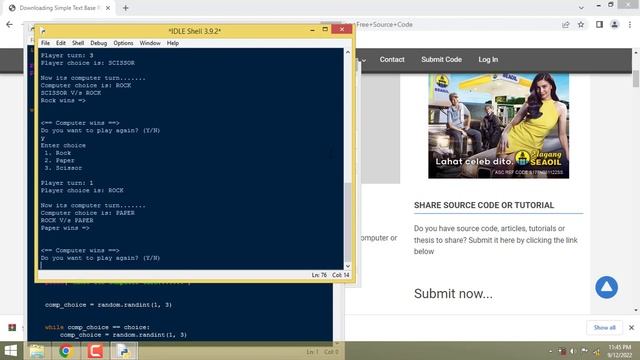Screen dimensions: 640x360
Task: Open the Chrome tab search dropdown
Action: 581,7
